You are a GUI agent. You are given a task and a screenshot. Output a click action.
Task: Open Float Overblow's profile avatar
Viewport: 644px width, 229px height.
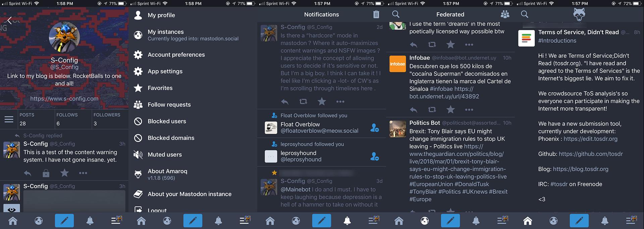[x=271, y=128]
